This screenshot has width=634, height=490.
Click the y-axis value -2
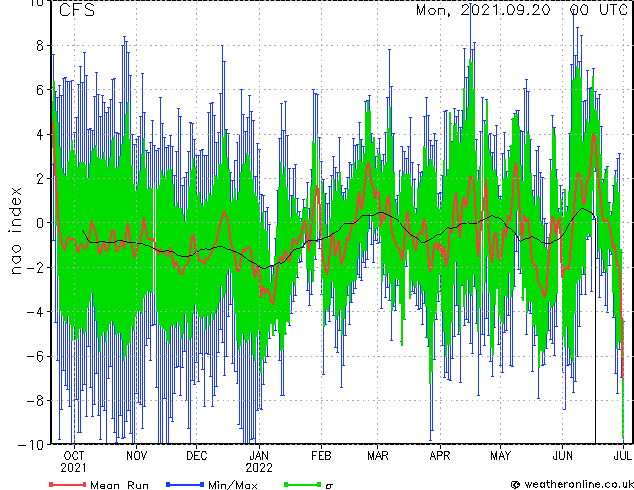(x=35, y=267)
